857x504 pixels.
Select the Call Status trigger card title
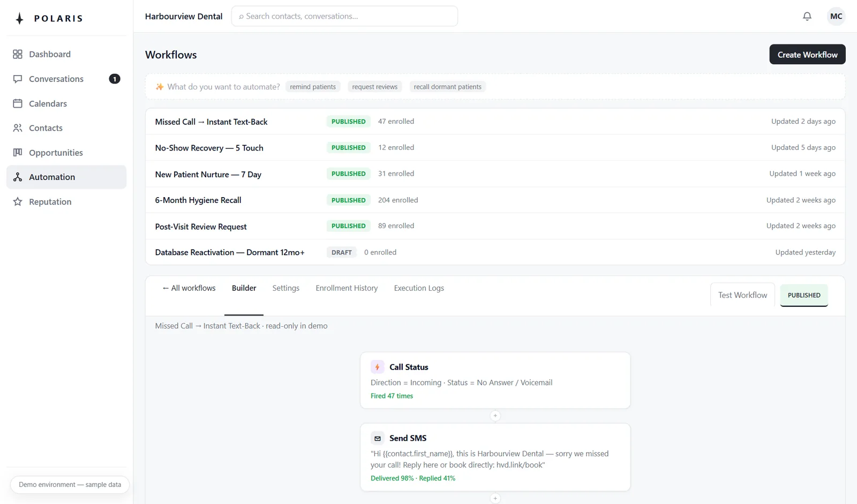click(409, 367)
